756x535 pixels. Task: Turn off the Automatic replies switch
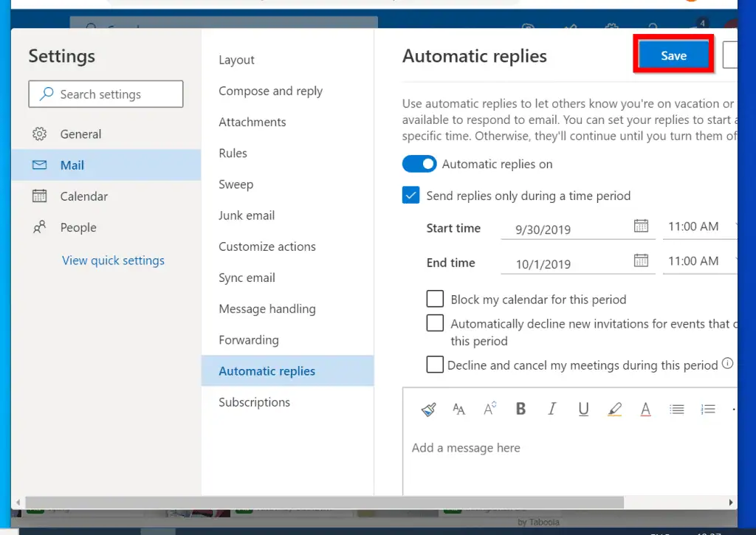point(419,164)
